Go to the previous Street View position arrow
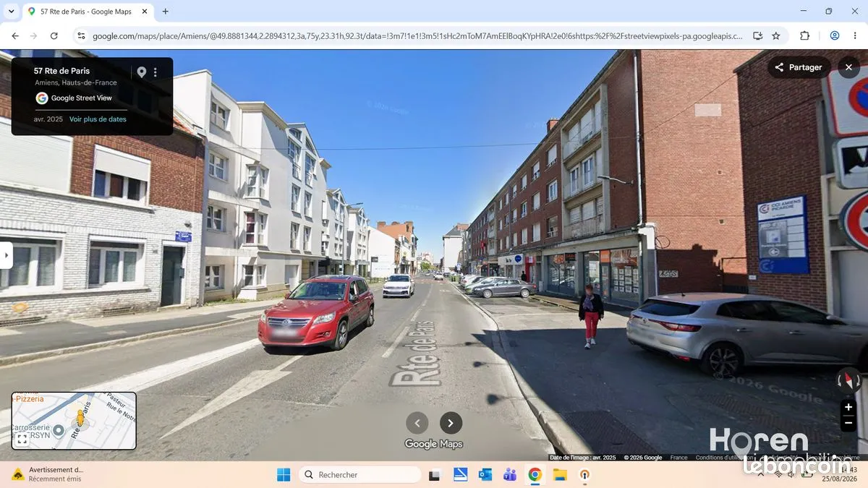868x488 pixels. (x=417, y=423)
